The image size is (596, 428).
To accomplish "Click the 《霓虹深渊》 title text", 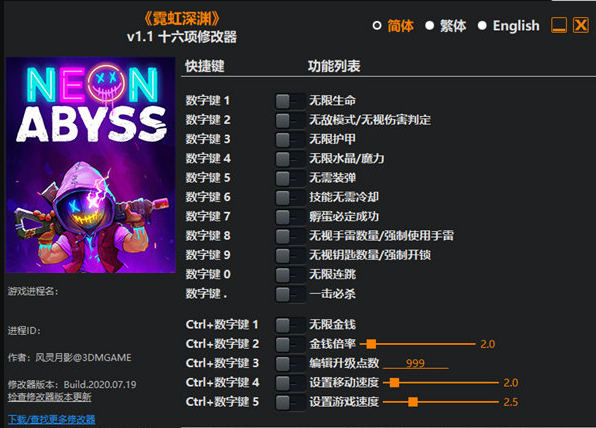I will coord(182,19).
